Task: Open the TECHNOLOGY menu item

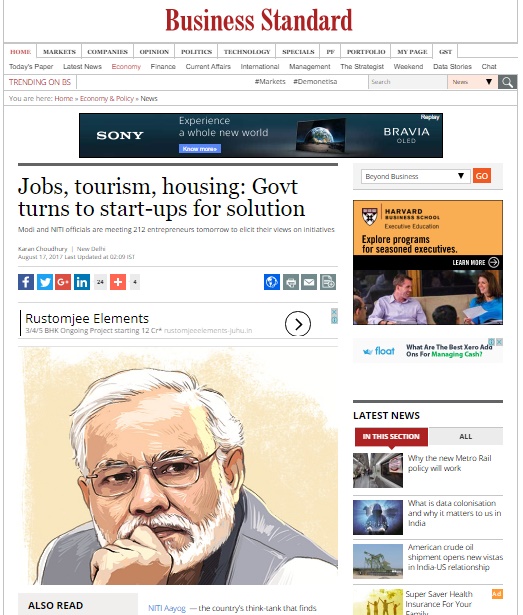Action: (x=247, y=51)
